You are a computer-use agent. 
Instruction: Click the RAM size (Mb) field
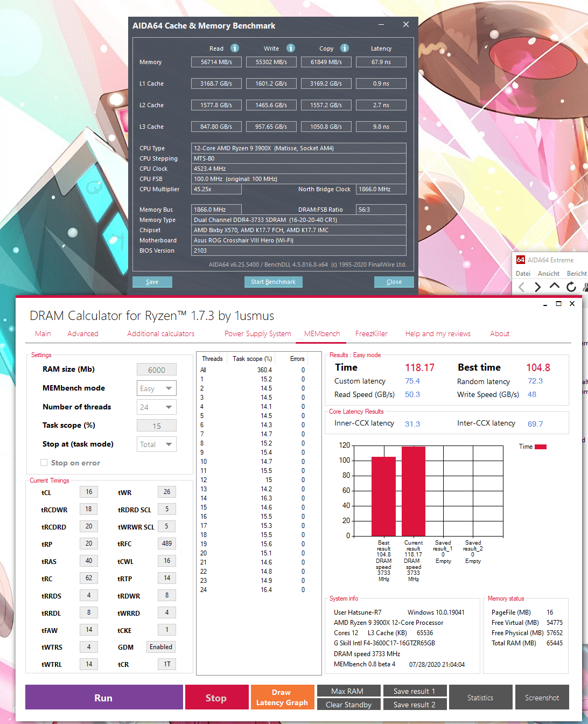pyautogui.click(x=157, y=370)
